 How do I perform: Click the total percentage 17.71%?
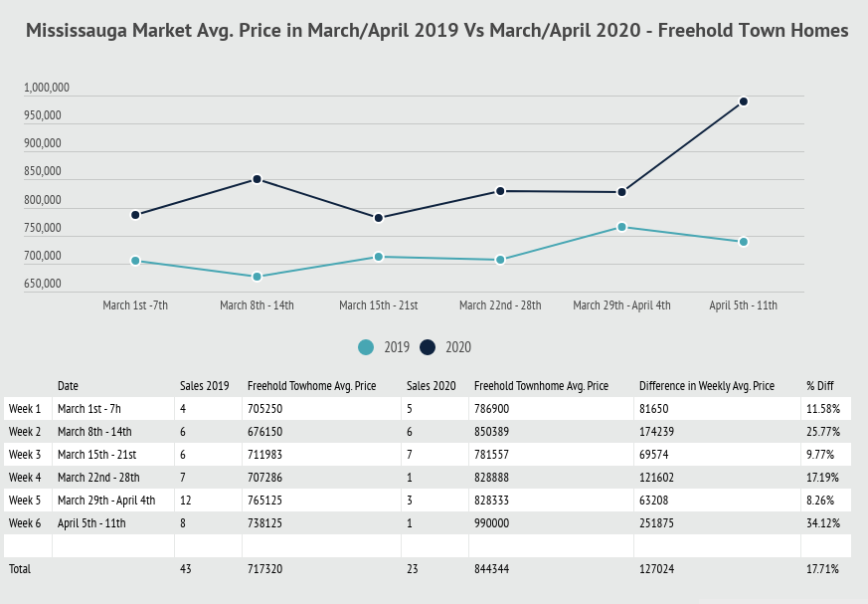822,568
